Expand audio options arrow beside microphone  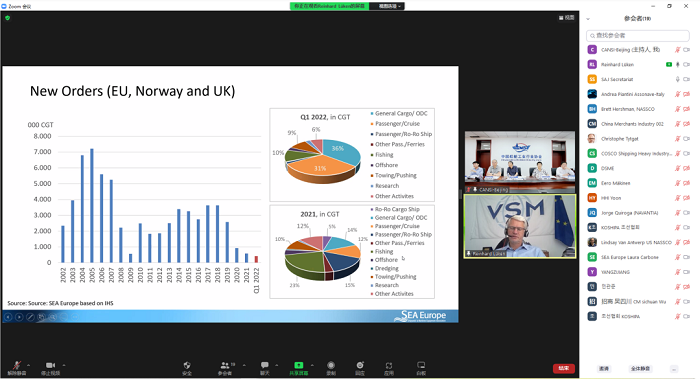[29, 365]
